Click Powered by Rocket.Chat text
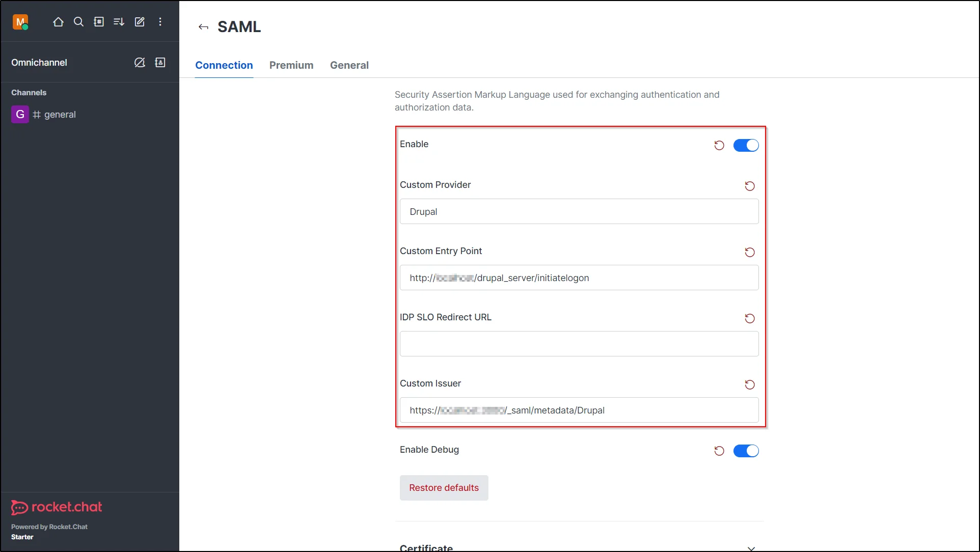Image resolution: width=980 pixels, height=552 pixels. pos(49,527)
